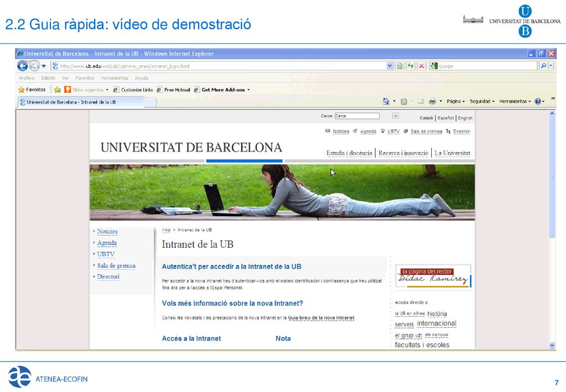
Task: Click the browser Back arrow button
Action: (23, 66)
